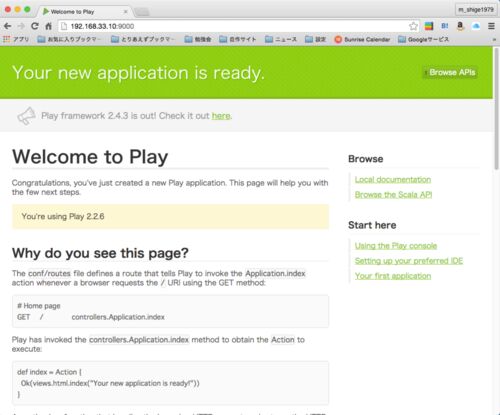Screen dimensions: 500x415
Task: Open the とりあえずブックマーク bookmarks folder
Action: [143, 39]
